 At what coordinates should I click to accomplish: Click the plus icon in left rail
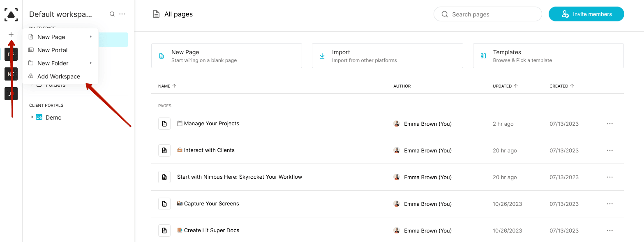click(11, 35)
